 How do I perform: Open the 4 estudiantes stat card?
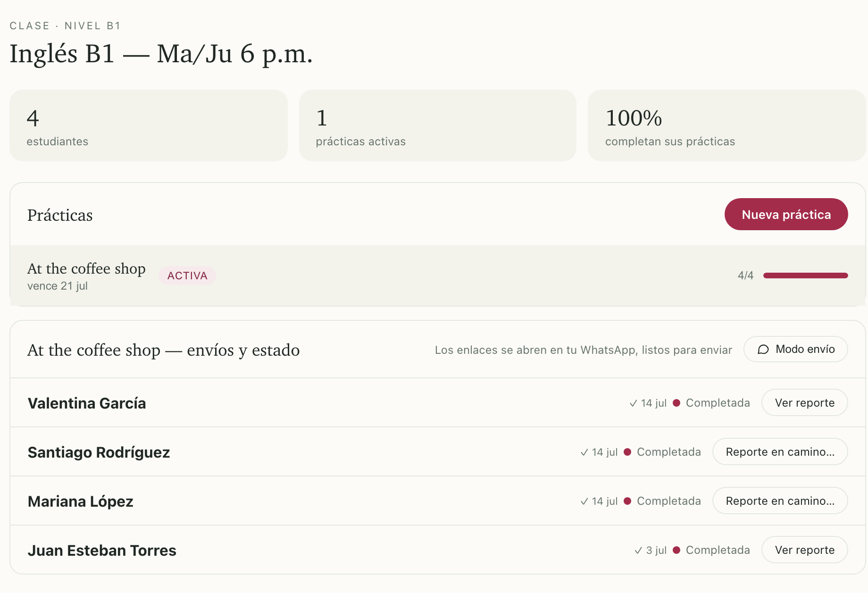[x=149, y=125]
